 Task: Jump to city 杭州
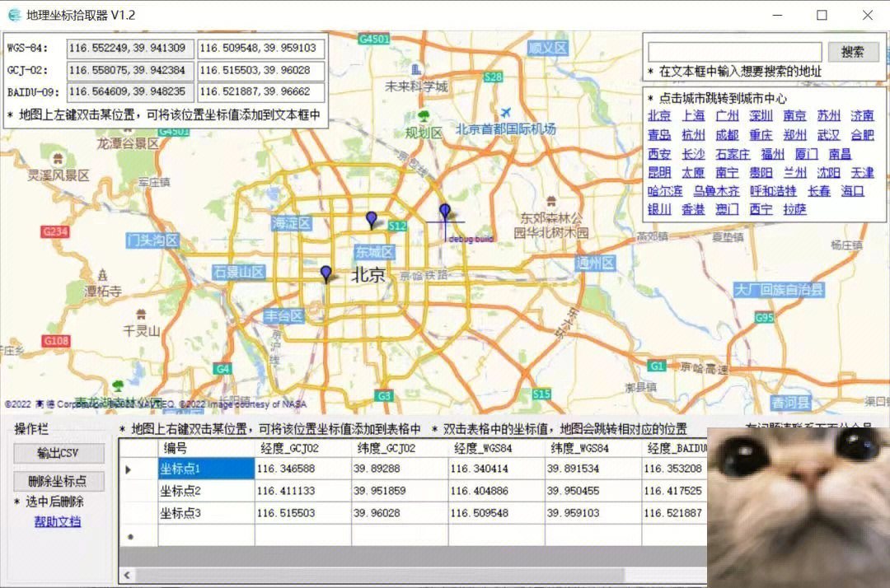(693, 135)
